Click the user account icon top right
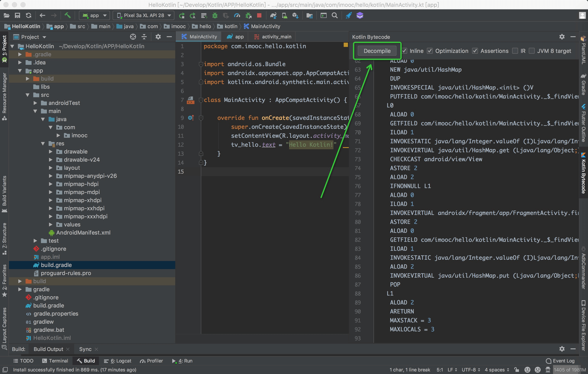 pyautogui.click(x=582, y=16)
